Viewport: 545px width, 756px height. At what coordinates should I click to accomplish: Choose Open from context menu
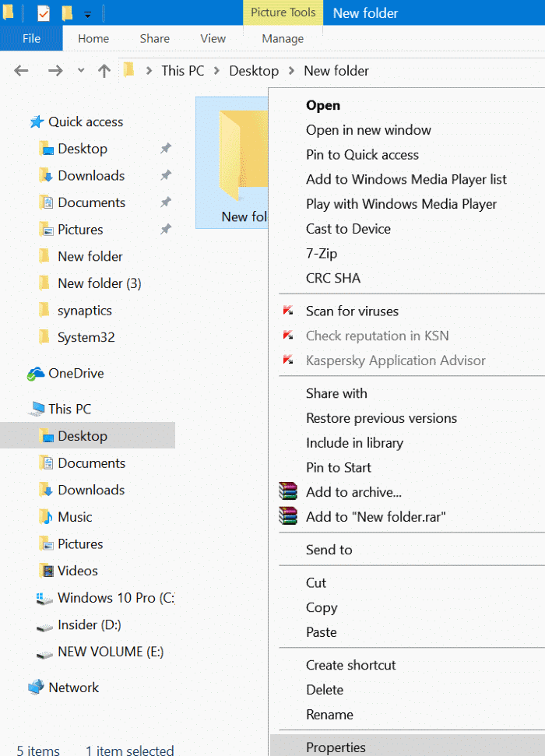pos(323,105)
